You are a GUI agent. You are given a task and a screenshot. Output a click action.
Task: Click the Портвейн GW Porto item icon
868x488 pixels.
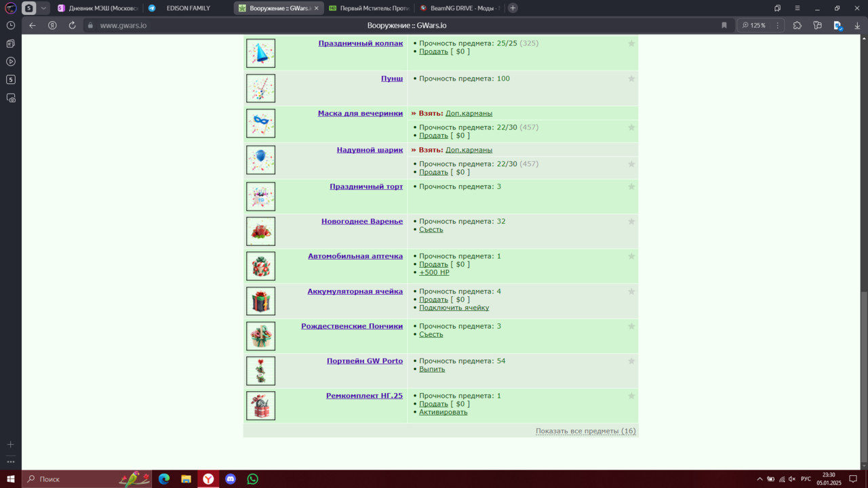[x=260, y=371]
